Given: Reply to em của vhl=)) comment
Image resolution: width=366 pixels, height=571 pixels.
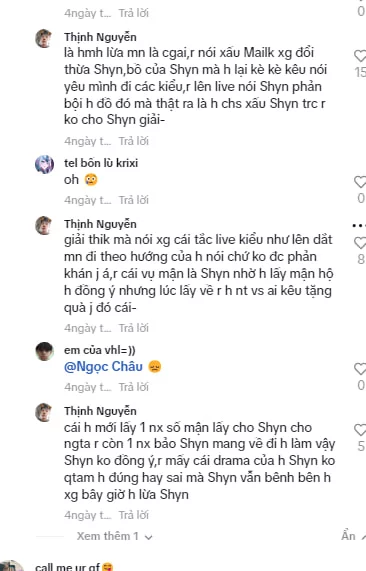Looking at the screenshot, I should coord(134,387).
